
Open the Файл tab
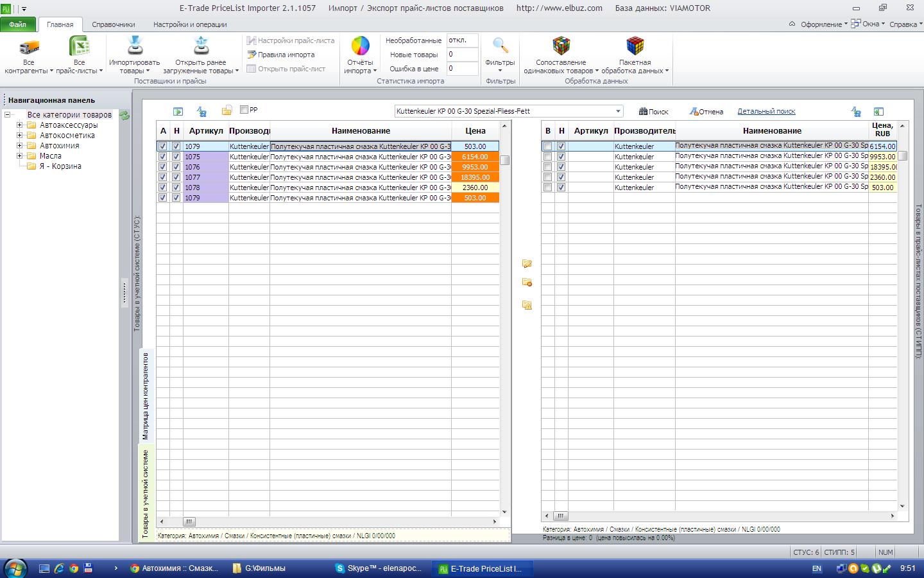click(18, 24)
